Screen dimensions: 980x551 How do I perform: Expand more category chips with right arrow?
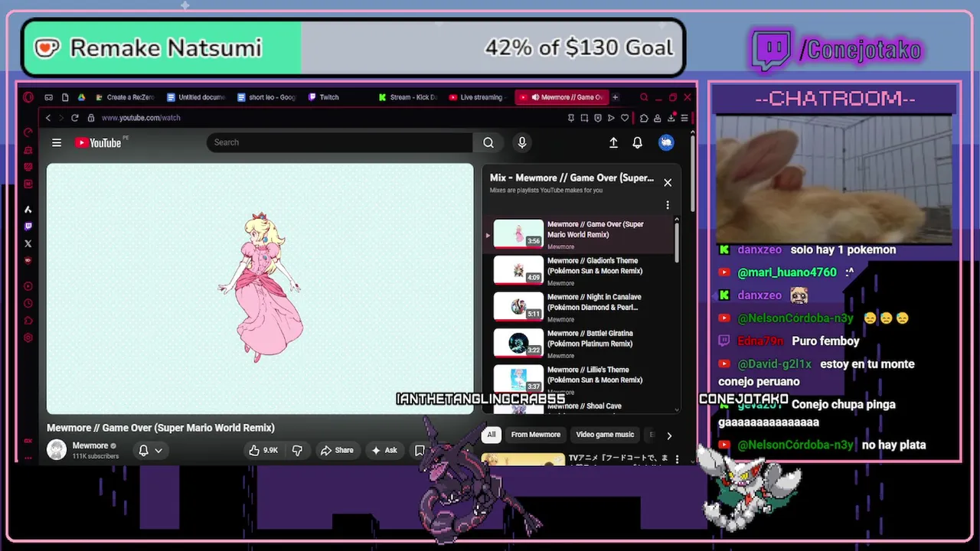(669, 435)
